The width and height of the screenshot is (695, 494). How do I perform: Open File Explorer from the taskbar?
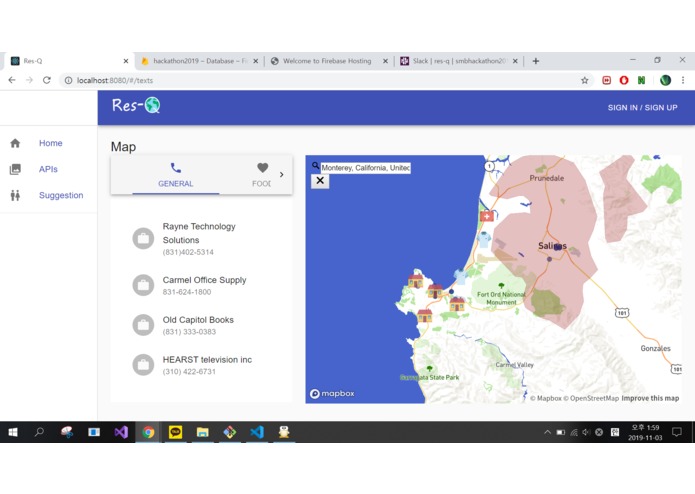click(x=203, y=432)
